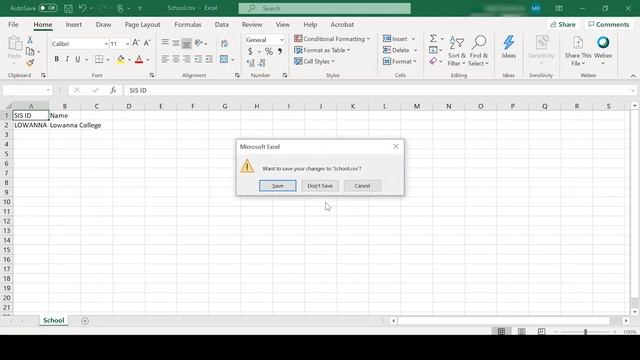Click the Insert Function fx icon
Screen dimensions: 640x360
point(113,90)
